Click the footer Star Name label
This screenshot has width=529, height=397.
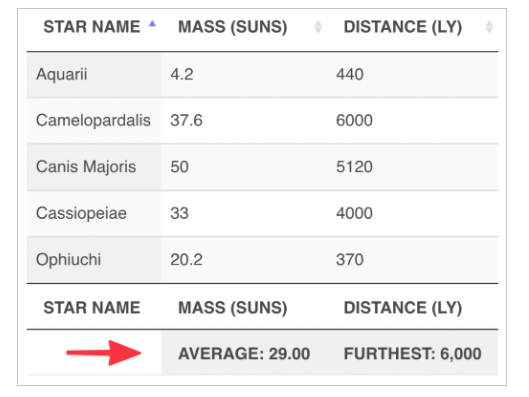[92, 308]
